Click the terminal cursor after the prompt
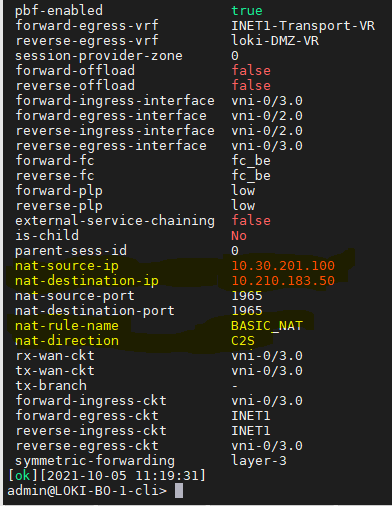Screen dimensions: 392x506 click(x=179, y=491)
